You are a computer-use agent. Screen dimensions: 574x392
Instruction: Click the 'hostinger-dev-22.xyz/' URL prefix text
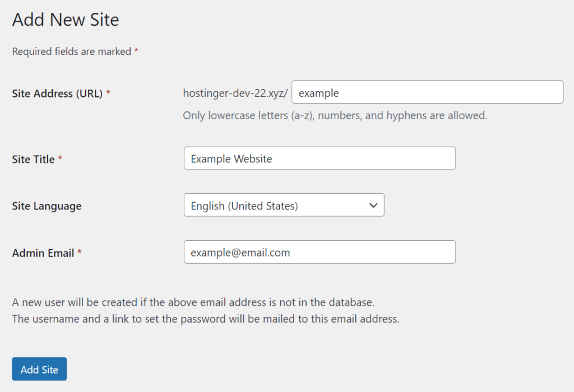click(235, 94)
